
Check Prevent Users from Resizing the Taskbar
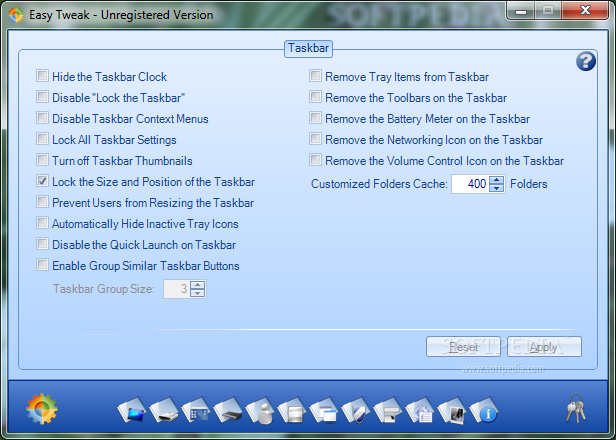click(42, 202)
